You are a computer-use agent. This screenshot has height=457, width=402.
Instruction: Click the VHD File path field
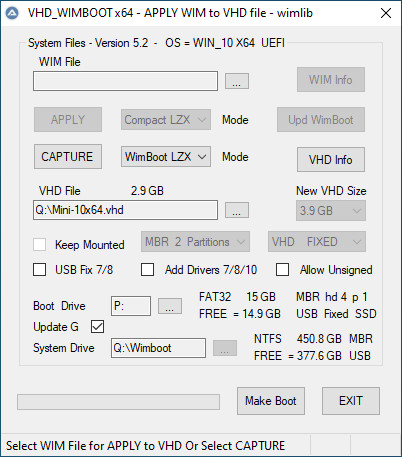click(125, 210)
